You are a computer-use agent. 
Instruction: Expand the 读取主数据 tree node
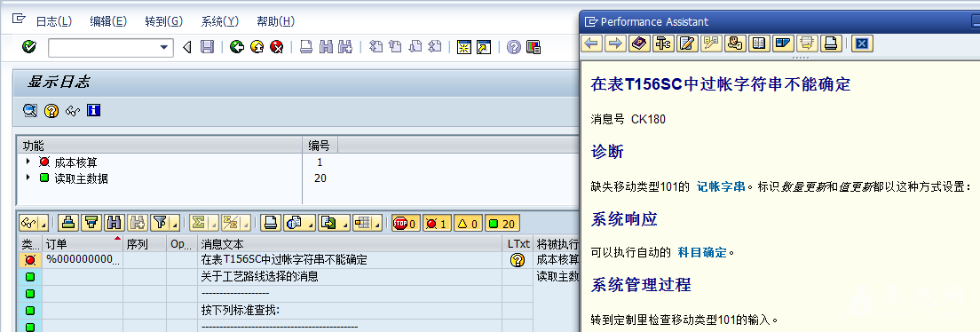[28, 178]
